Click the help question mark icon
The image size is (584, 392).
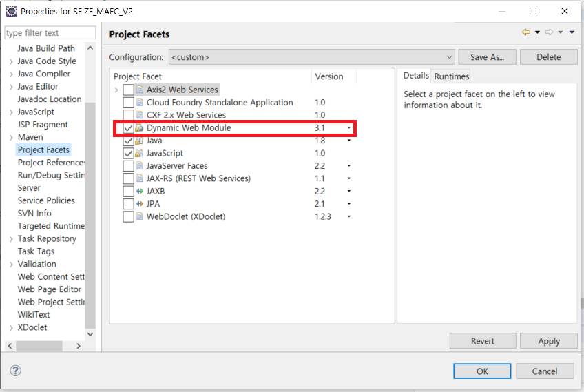(16, 371)
